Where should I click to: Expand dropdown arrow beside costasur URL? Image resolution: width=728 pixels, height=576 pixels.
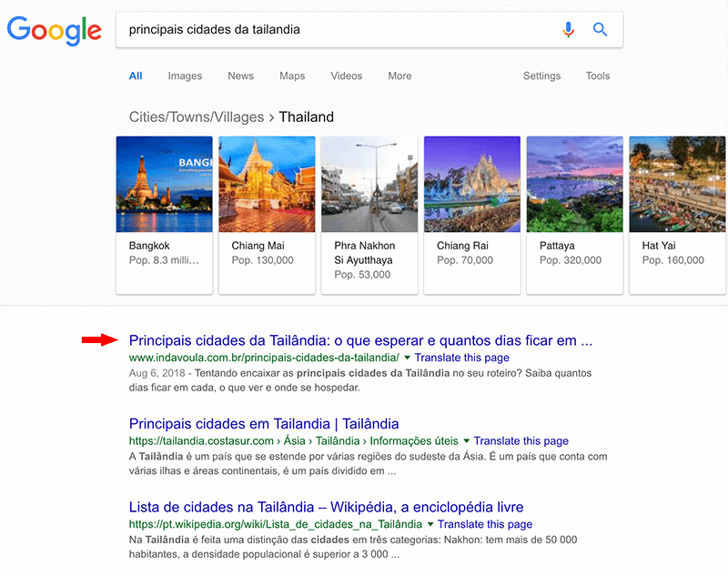(466, 441)
